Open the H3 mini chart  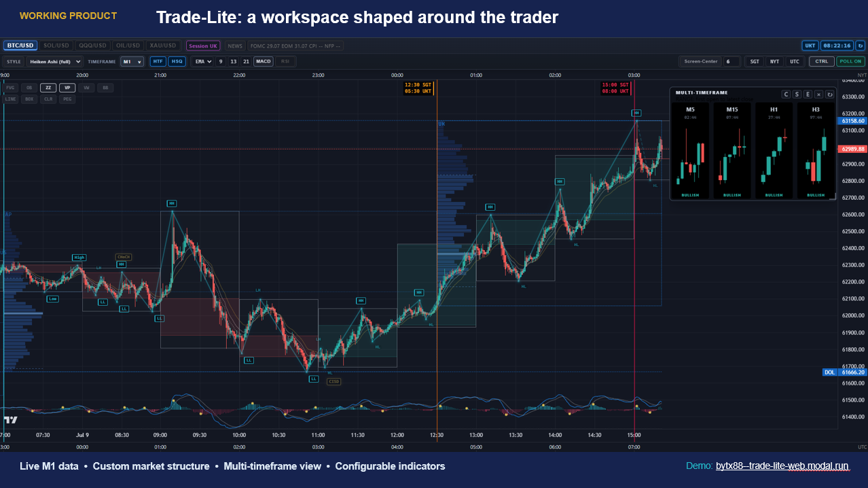(x=816, y=150)
